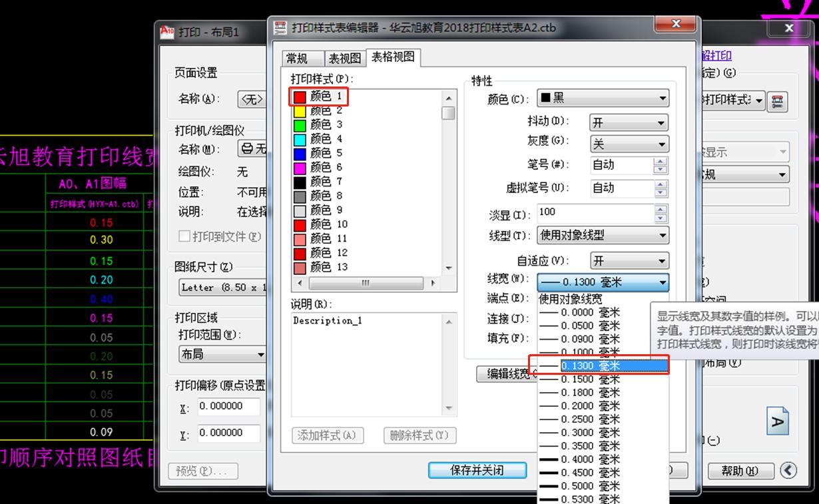Click the lineweight sample A icon
The image size is (819, 504).
point(777,421)
